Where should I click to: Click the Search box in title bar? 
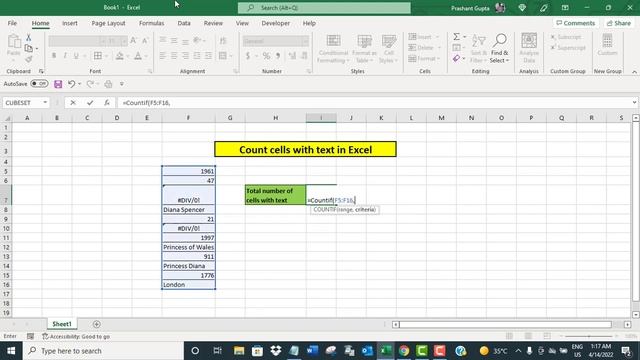coord(324,8)
